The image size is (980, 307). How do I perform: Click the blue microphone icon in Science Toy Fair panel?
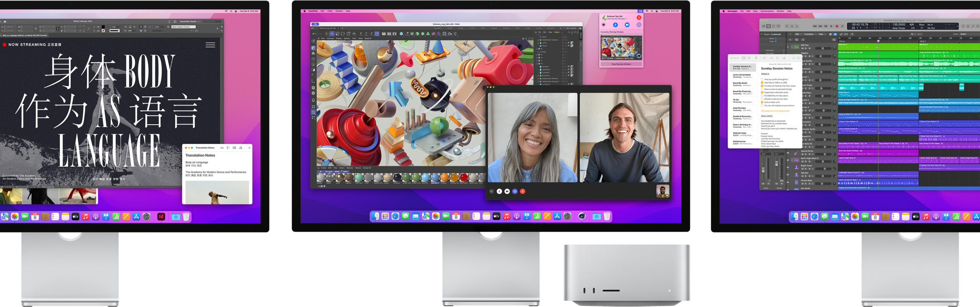point(616,25)
